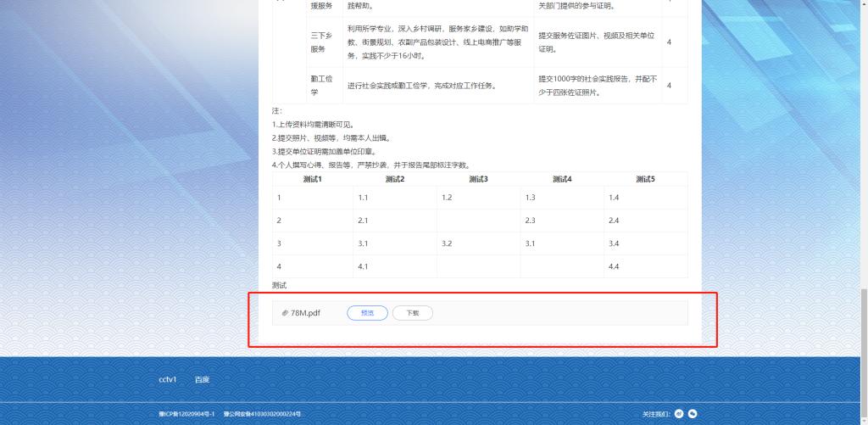Click the paperclip icon beside 78M.pdf
The image size is (868, 425).
point(285,313)
